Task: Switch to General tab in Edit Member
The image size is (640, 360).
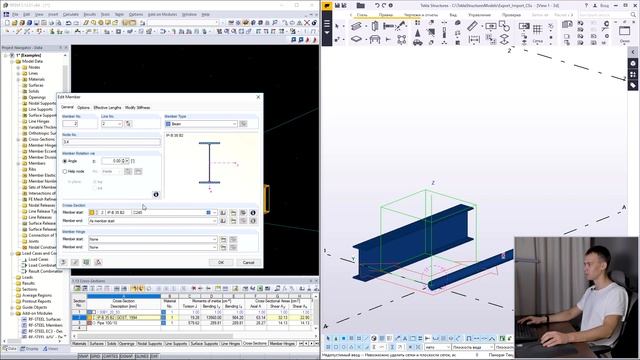Action: (67, 107)
